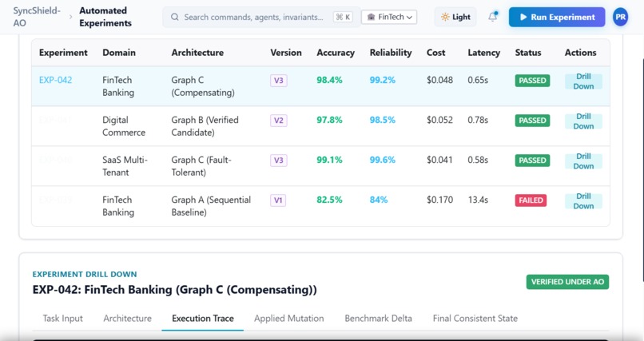Click the breadcrumb chevron after SyncShield-AO
The image size is (644, 341).
click(70, 18)
